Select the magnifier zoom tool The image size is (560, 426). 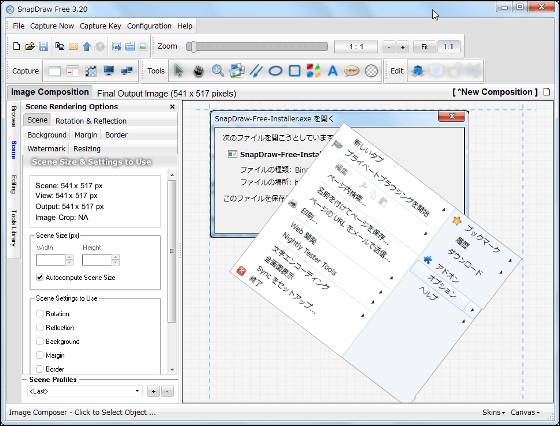point(218,71)
